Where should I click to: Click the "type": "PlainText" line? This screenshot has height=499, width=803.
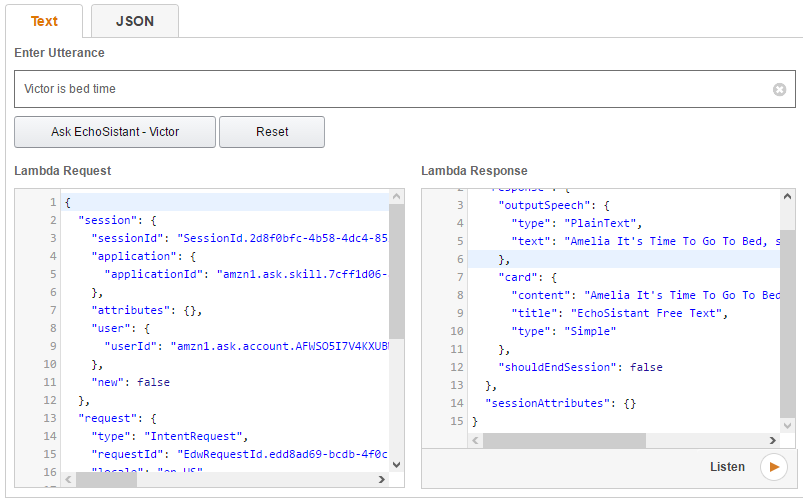tap(577, 223)
